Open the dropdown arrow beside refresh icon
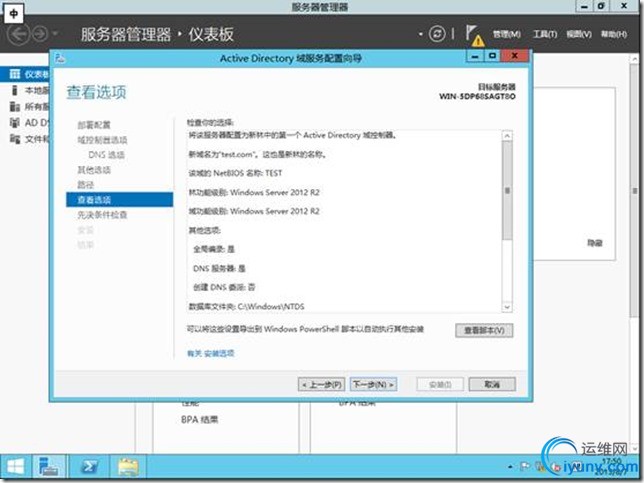 (x=421, y=34)
